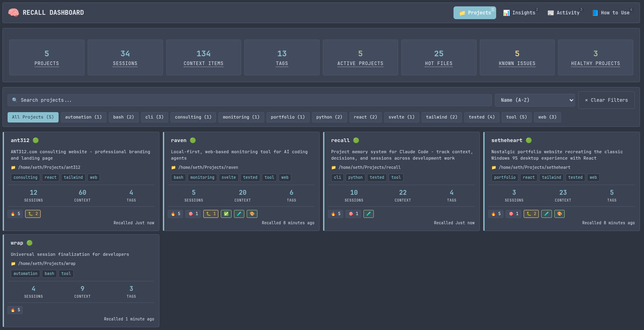Click the Clear Filters button
This screenshot has width=644, height=330.
(x=606, y=100)
